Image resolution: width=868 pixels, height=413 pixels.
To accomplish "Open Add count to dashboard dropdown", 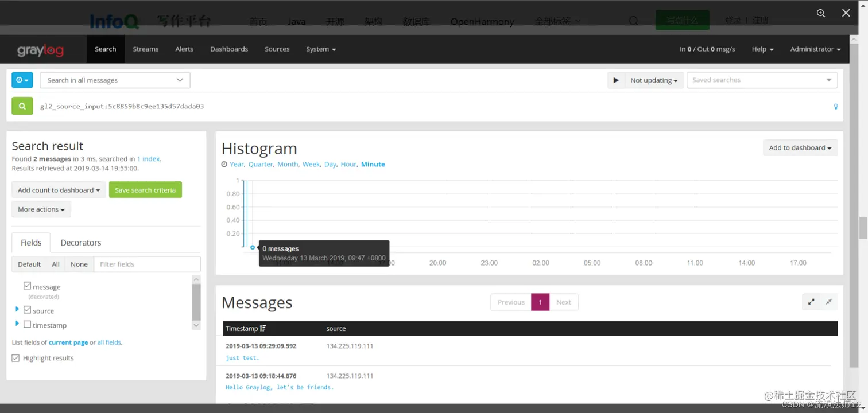I will [x=59, y=190].
